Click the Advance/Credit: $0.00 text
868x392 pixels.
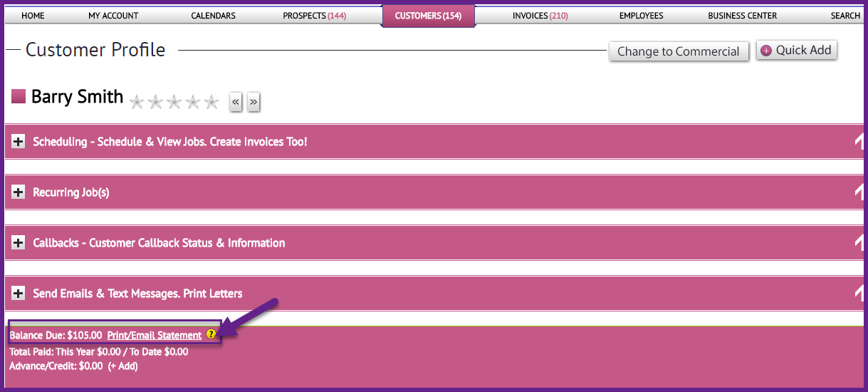coord(56,366)
